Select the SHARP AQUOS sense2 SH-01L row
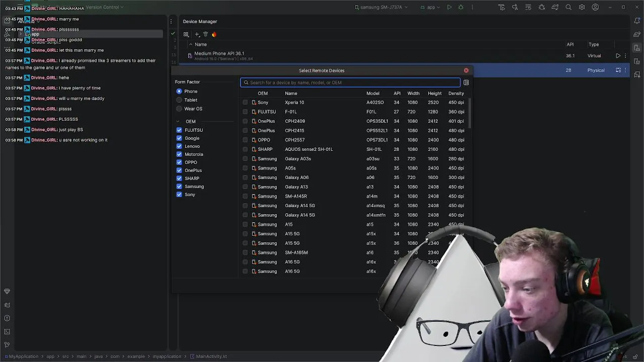 tap(355, 149)
